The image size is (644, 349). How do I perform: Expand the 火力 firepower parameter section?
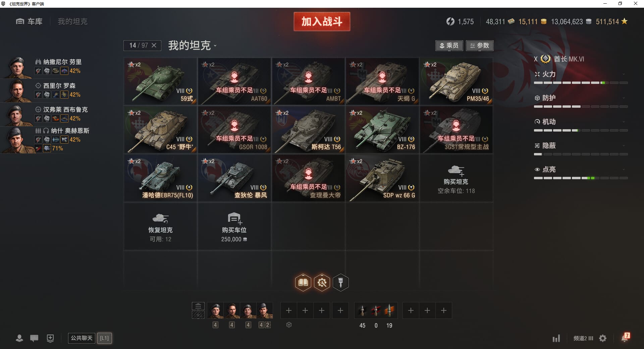(x=581, y=74)
